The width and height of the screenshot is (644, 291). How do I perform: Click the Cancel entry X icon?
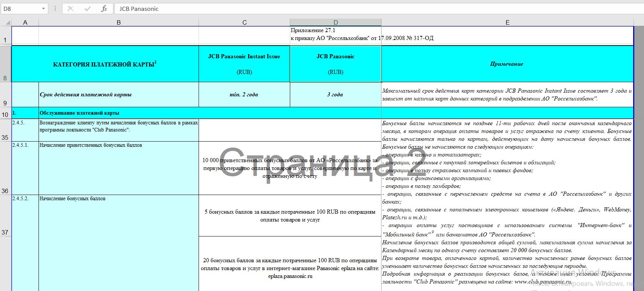(x=70, y=9)
